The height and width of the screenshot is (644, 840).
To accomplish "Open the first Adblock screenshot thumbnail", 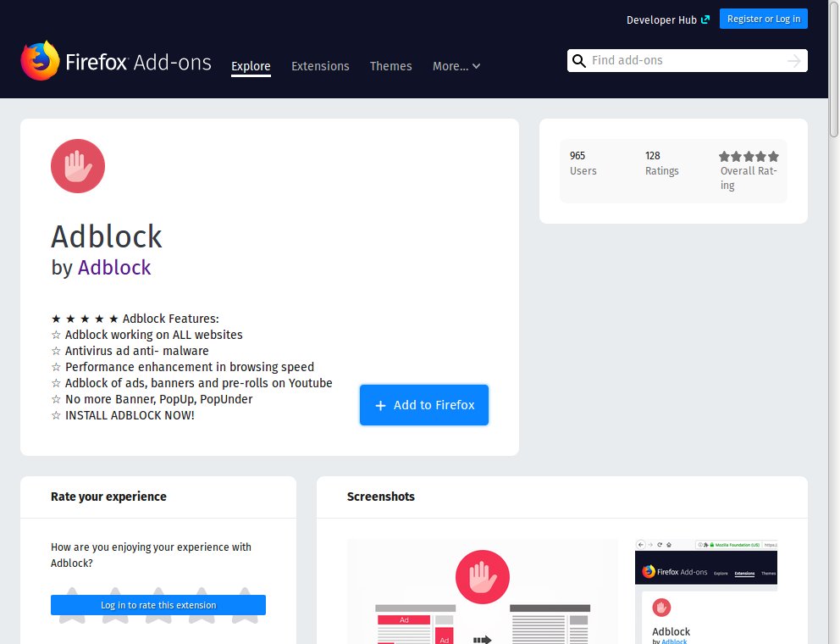I will pos(482,592).
